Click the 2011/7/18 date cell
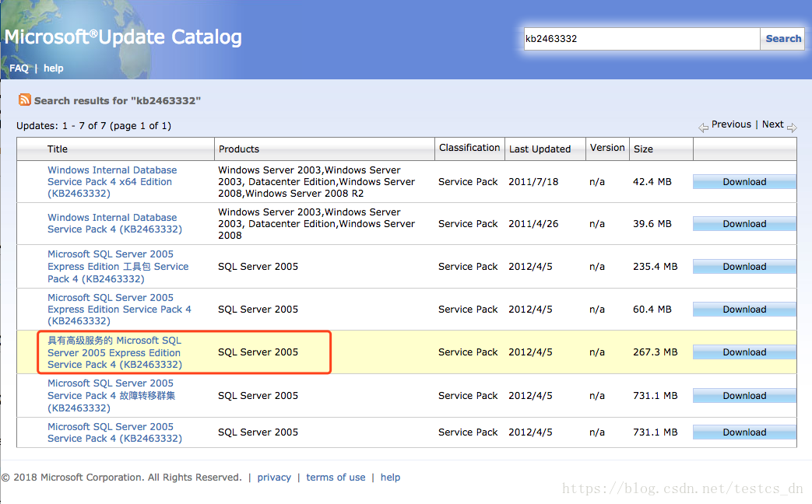Screen dimensions: 812x504 pyautogui.click(x=533, y=182)
